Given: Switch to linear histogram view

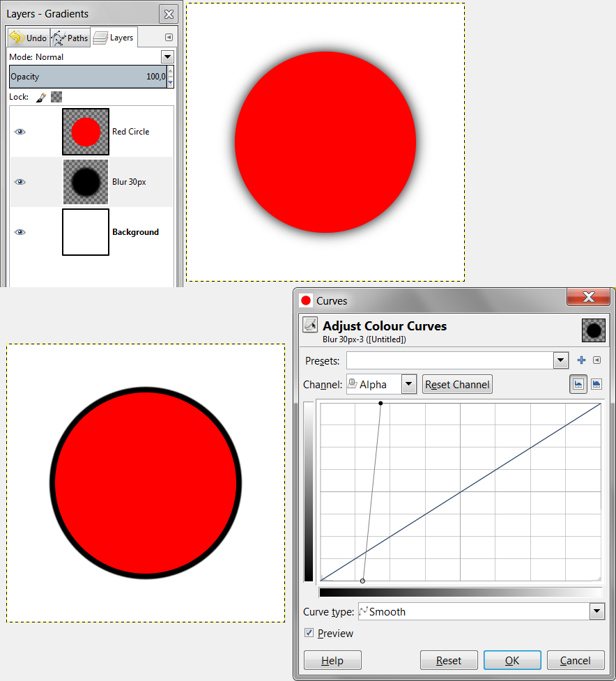Looking at the screenshot, I should click(578, 384).
